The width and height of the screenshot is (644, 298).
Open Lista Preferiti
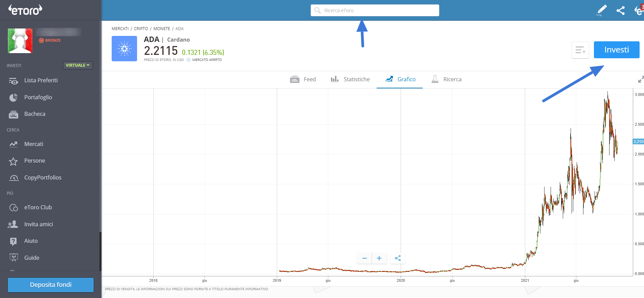click(x=41, y=80)
